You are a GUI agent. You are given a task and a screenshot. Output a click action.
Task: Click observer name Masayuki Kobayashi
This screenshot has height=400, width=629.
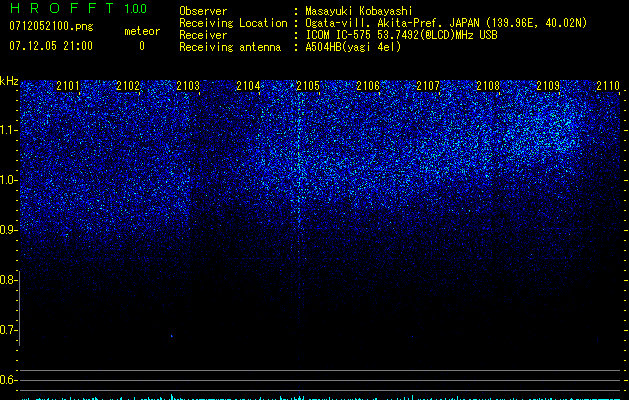click(359, 11)
